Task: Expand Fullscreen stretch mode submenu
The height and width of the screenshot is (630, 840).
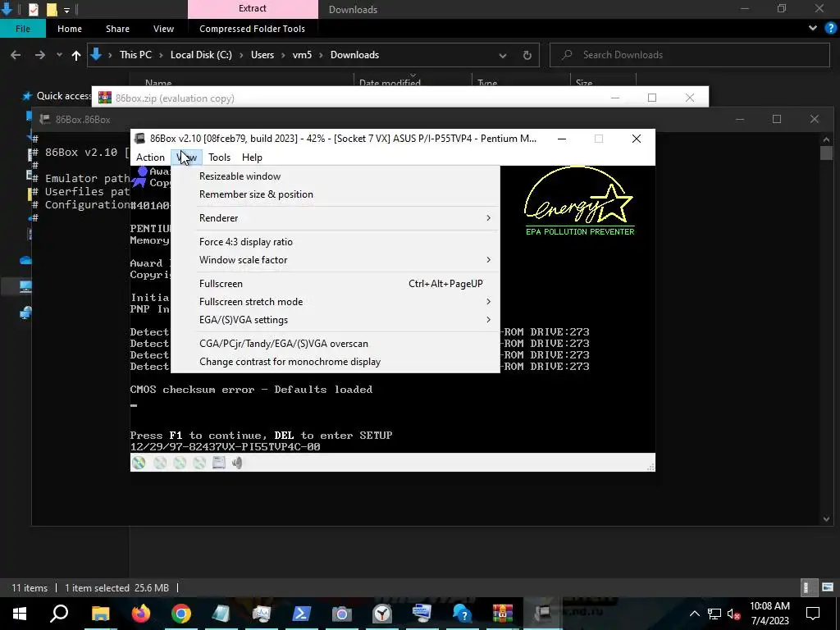Action: (x=336, y=302)
